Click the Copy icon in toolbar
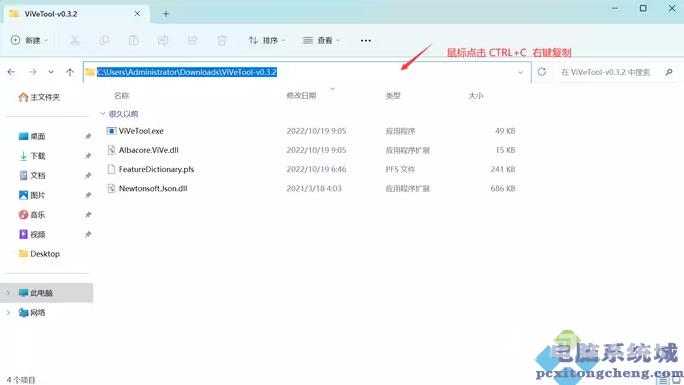Image resolution: width=684 pixels, height=385 pixels. point(104,40)
